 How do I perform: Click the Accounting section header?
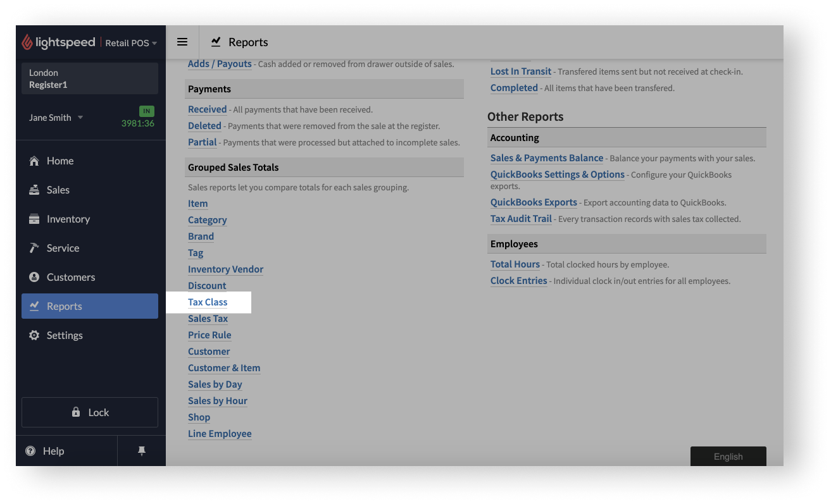(x=627, y=138)
